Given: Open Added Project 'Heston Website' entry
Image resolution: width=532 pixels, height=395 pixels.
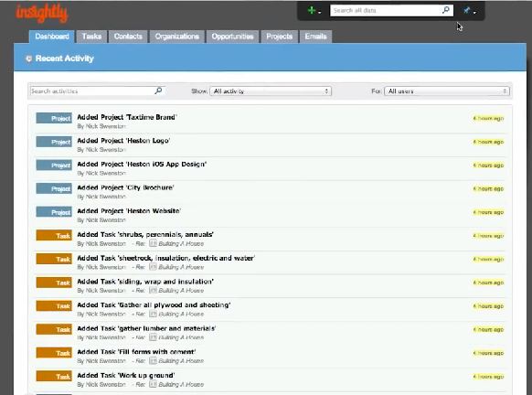Looking at the screenshot, I should (129, 210).
